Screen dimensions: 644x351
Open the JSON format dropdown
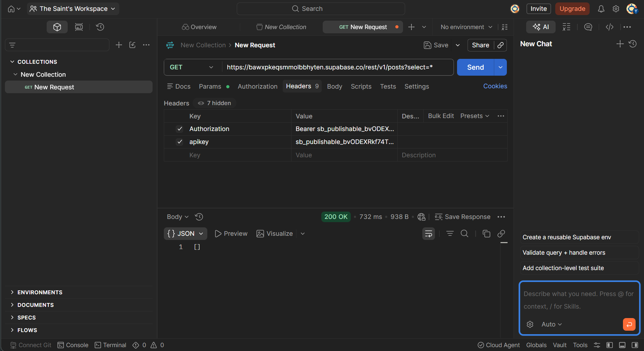pos(186,234)
